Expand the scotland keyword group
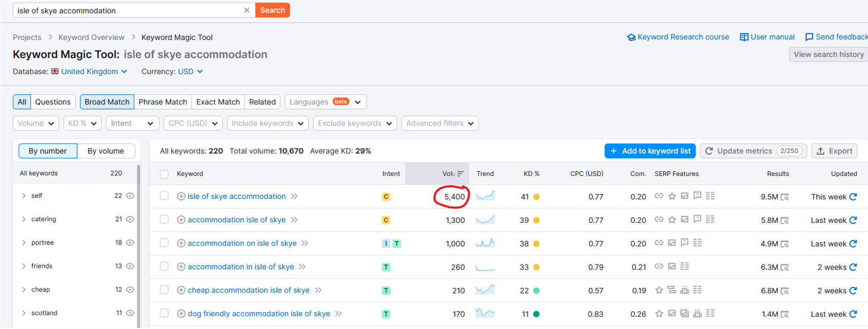Image resolution: width=868 pixels, height=329 pixels. click(x=24, y=313)
